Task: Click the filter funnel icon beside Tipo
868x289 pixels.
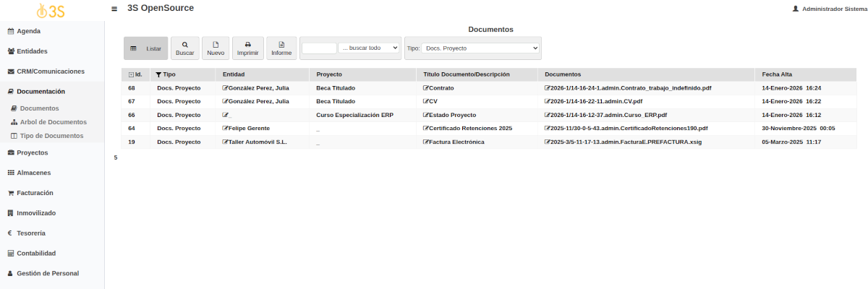Action: click(158, 74)
